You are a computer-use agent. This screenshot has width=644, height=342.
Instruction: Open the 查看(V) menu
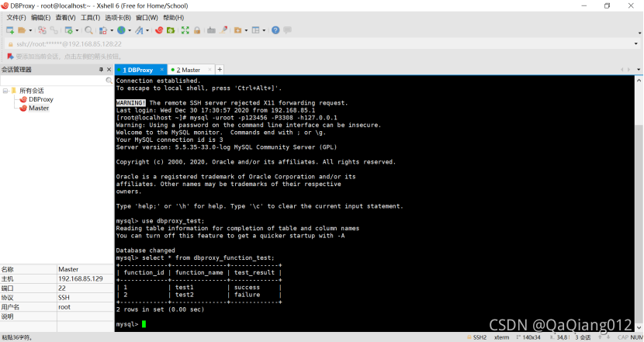point(65,18)
